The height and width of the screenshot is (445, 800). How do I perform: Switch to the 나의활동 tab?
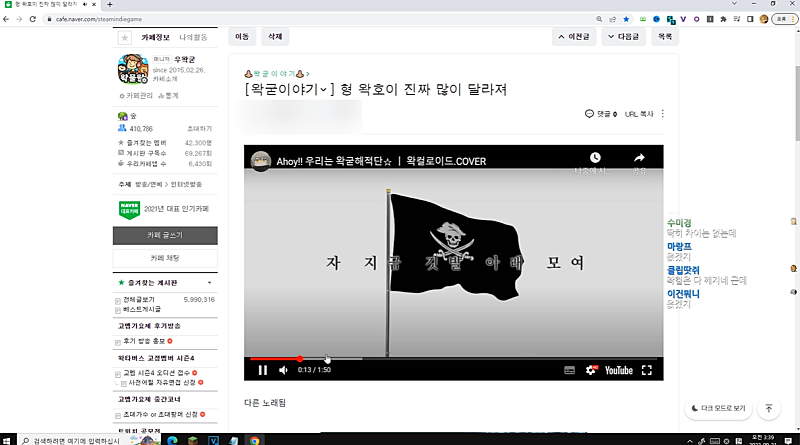click(x=193, y=37)
